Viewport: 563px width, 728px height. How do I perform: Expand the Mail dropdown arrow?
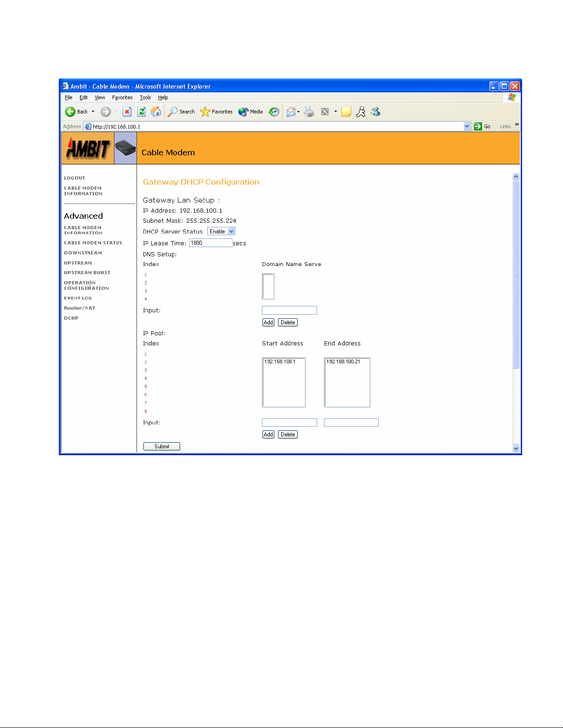point(299,112)
